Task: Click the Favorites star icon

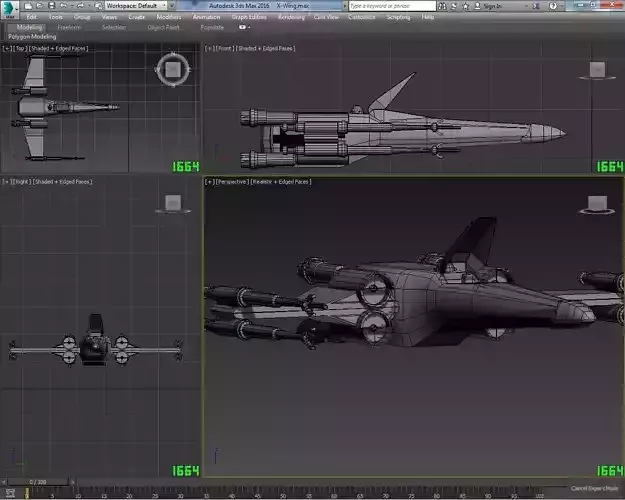Action: tap(465, 6)
